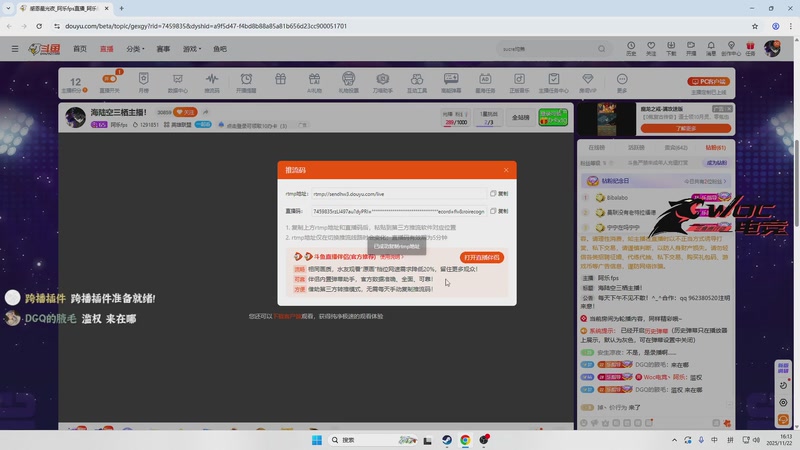This screenshot has height=450, width=800.
Task: Switch to the 钻粉(61) tab
Action: coord(715,147)
